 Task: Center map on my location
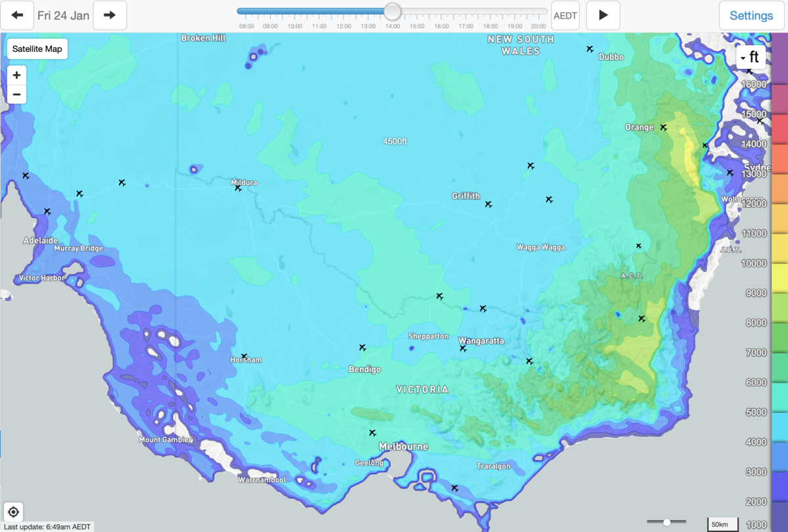point(13,512)
